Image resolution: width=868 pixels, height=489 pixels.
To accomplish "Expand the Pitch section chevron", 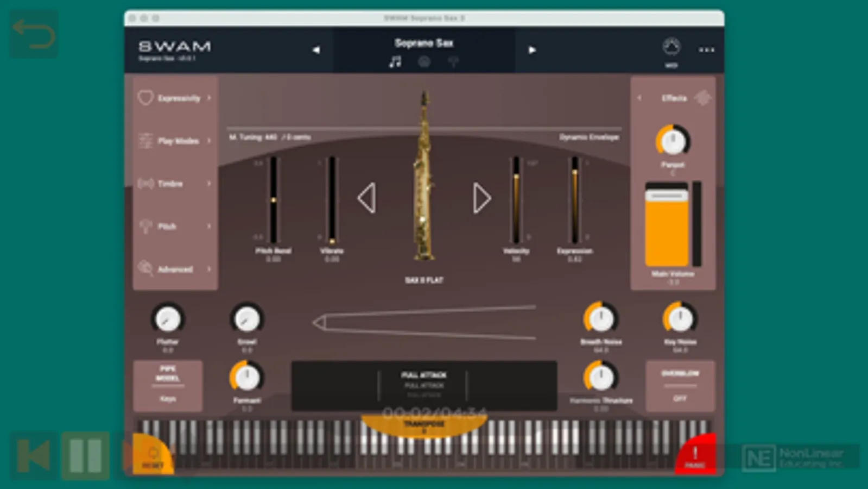I will [x=209, y=226].
